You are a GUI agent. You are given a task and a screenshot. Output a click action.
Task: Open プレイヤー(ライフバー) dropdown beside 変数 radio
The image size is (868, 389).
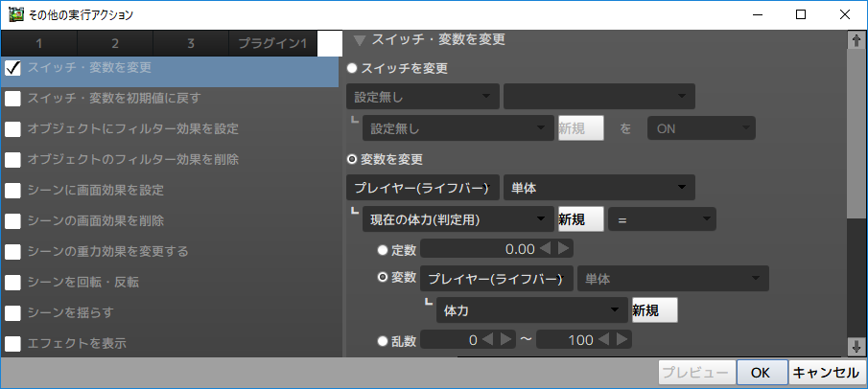pos(497,279)
